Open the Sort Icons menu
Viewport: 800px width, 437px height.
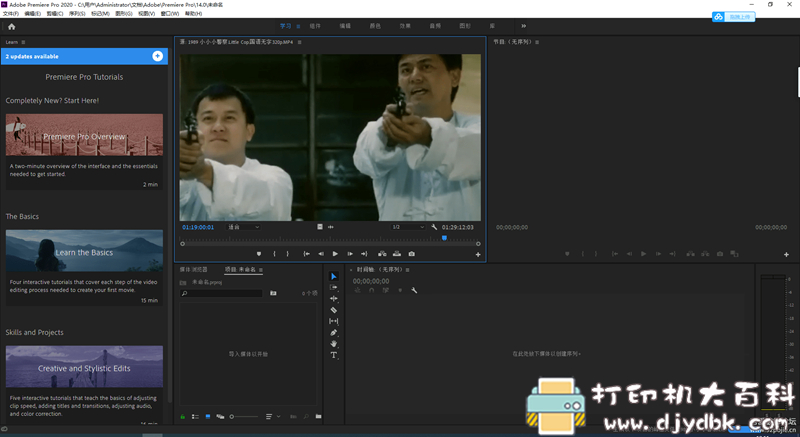click(271, 417)
